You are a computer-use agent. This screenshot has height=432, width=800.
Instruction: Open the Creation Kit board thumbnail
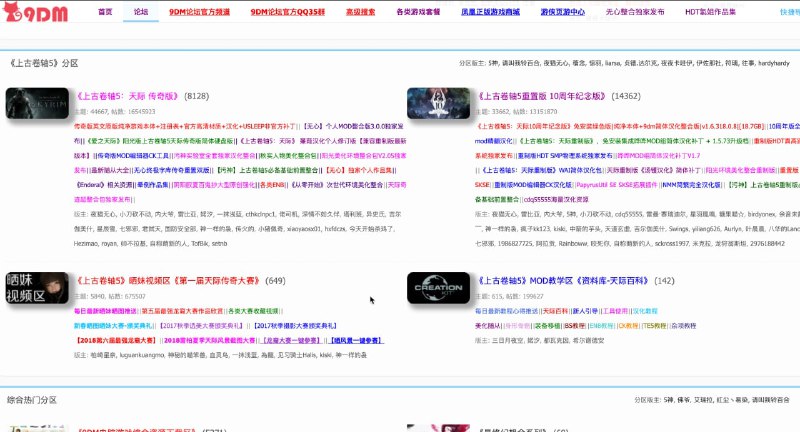pyautogui.click(x=438, y=288)
